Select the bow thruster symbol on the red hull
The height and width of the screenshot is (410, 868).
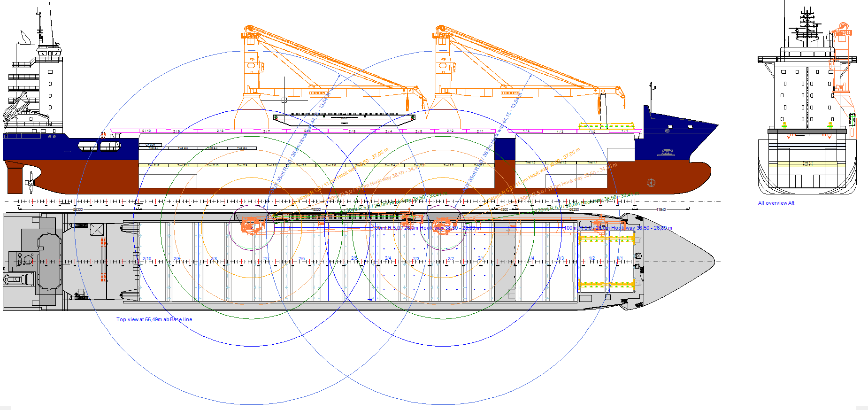click(651, 183)
